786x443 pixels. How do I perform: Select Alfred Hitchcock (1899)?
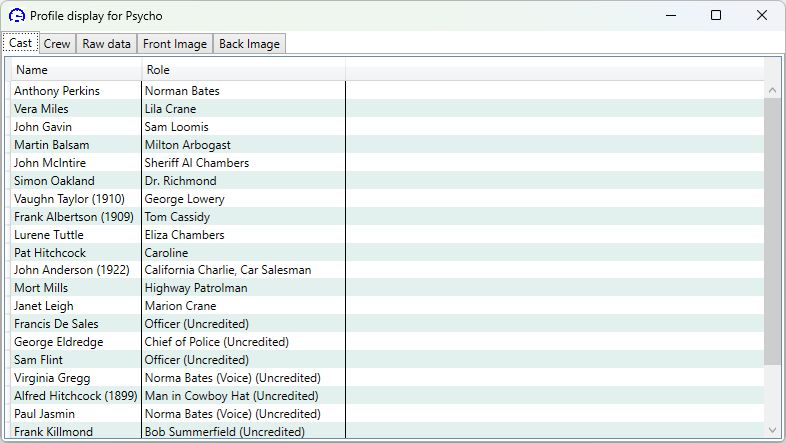coord(76,396)
